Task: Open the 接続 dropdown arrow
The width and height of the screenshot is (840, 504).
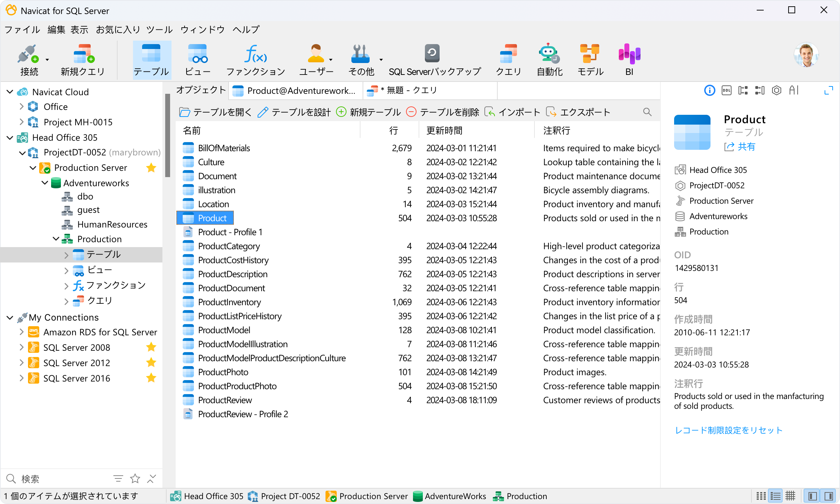Action: 47,60
